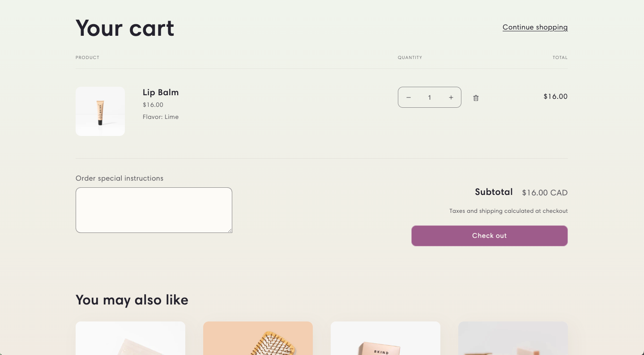
Task: Click the Your cart heading
Action: [x=125, y=28]
